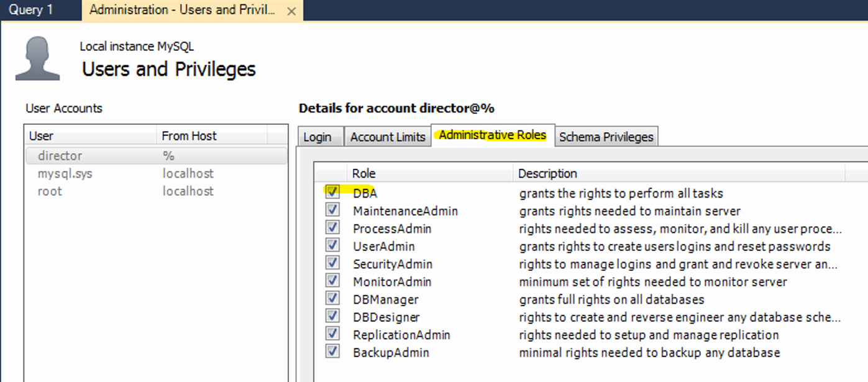Viewport: 868px width, 382px height.
Task: Click the % host of the director account
Action: pos(168,156)
